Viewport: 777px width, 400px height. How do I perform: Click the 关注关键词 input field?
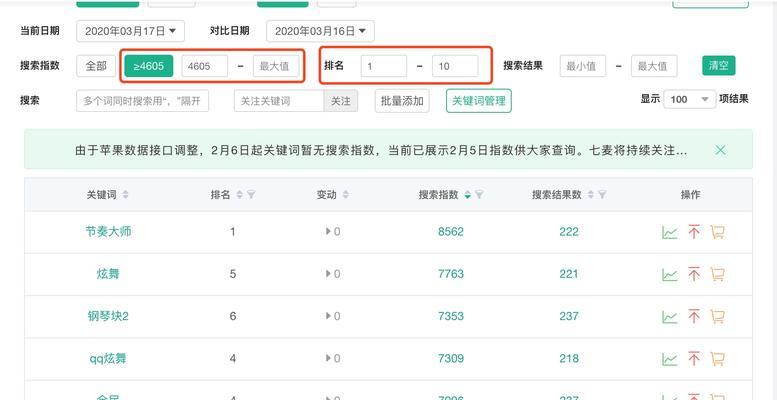[x=279, y=101]
